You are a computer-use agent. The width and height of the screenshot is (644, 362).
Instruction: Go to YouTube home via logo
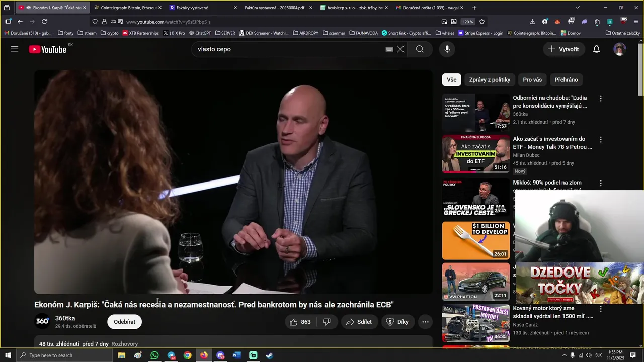[48, 49]
